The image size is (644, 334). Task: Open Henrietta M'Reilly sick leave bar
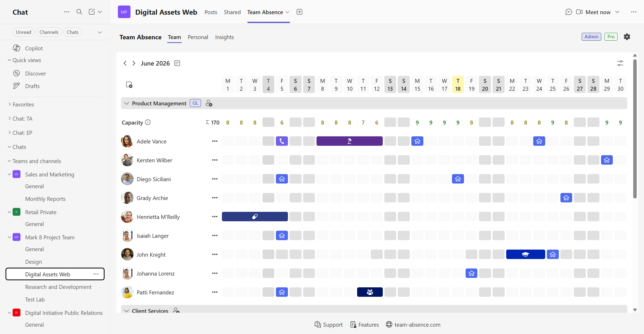(x=255, y=217)
